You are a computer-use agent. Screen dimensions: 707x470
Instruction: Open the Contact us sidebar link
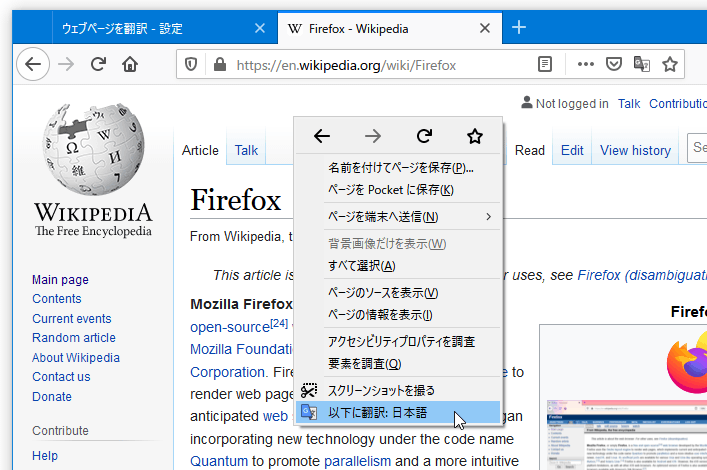click(x=61, y=377)
